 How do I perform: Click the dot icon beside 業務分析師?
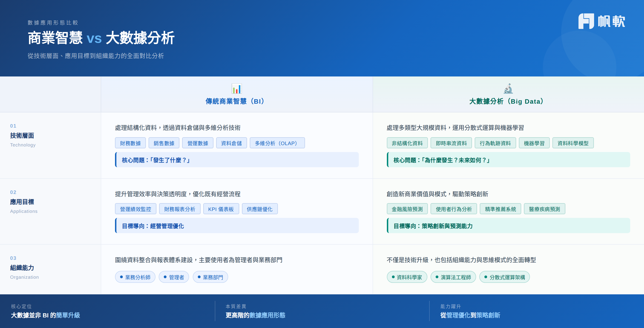coord(121,277)
